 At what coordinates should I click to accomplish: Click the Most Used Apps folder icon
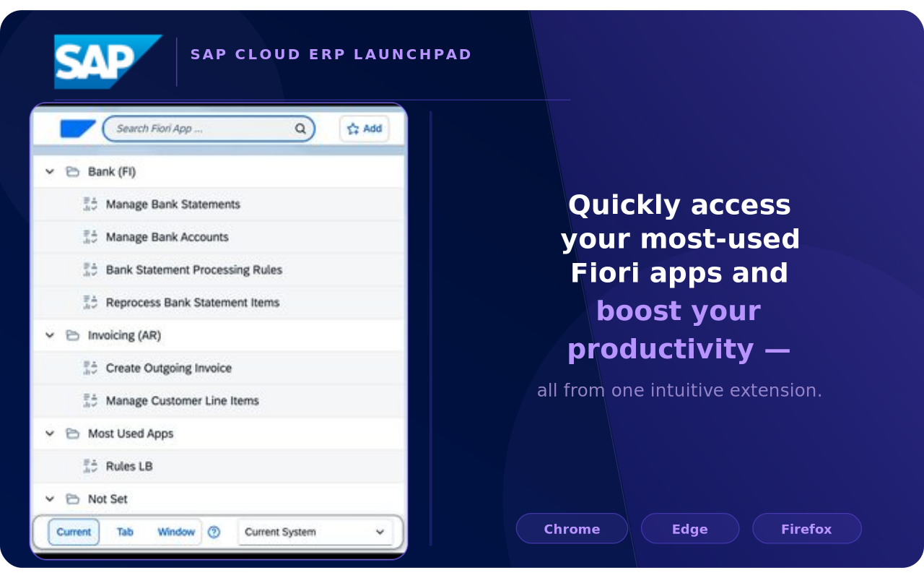click(72, 433)
